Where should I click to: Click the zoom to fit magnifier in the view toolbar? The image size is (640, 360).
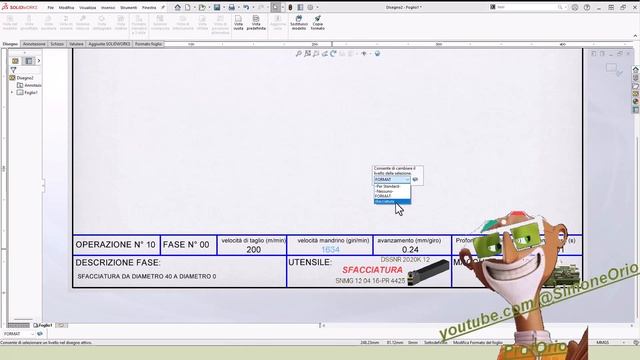point(299,53)
